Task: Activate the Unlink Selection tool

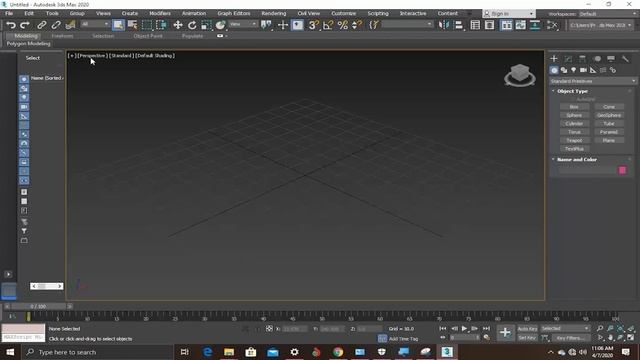Action: pos(56,25)
